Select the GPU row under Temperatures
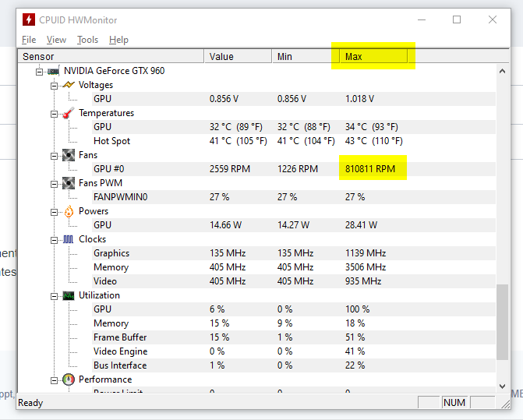 (x=294, y=127)
